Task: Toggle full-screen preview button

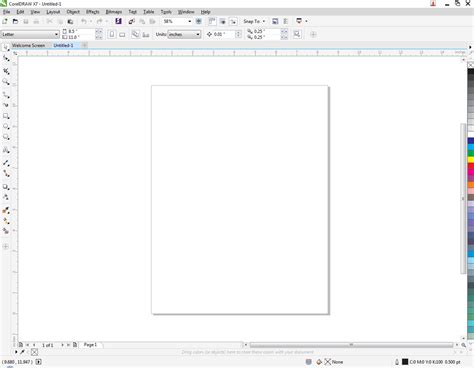Action: [199, 21]
